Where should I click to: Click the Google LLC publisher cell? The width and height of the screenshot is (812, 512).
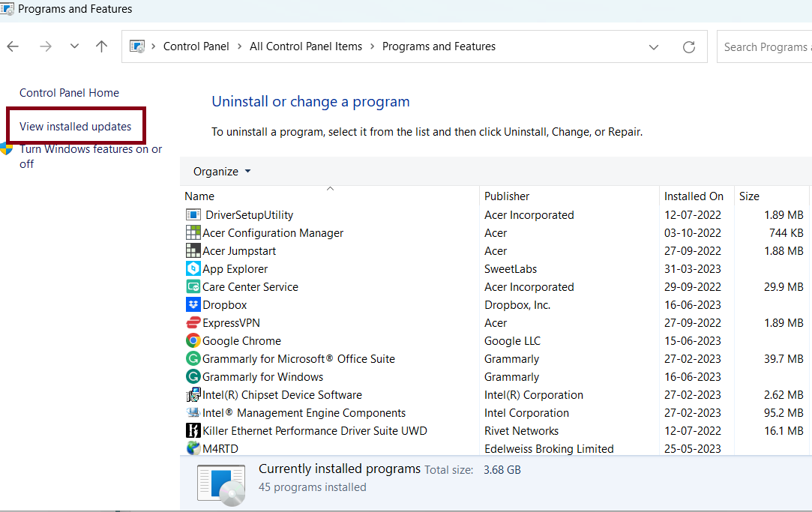512,340
